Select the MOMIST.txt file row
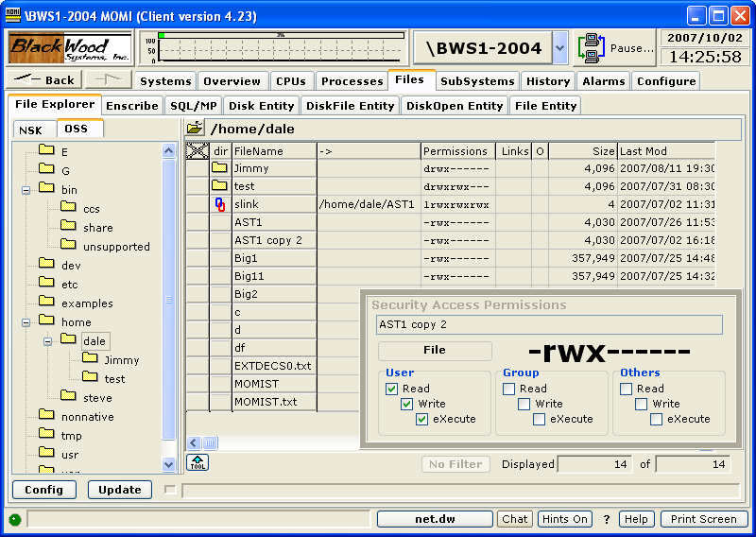Image resolution: width=756 pixels, height=537 pixels. (273, 402)
